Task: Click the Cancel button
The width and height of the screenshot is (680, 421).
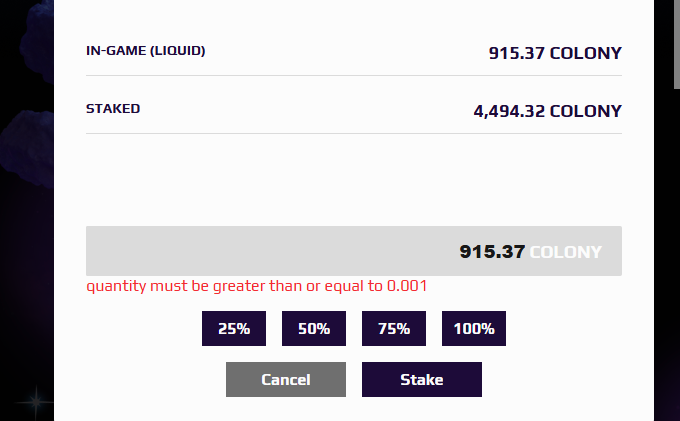Action: tap(286, 379)
